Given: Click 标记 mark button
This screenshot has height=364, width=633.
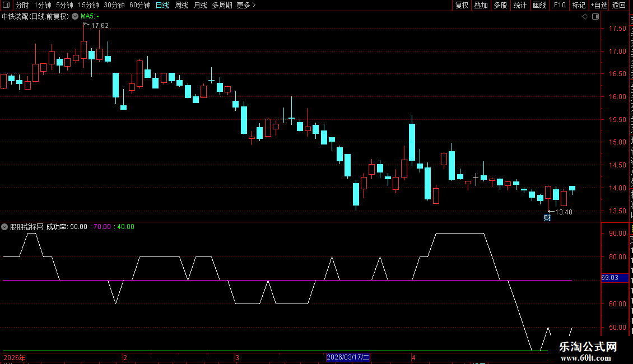Looking at the screenshot, I should coord(579,5).
